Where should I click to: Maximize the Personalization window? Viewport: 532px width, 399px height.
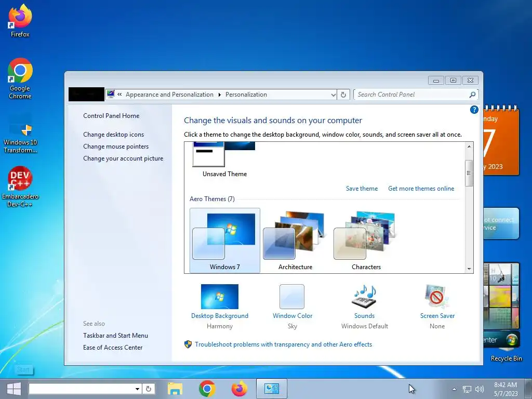click(453, 81)
